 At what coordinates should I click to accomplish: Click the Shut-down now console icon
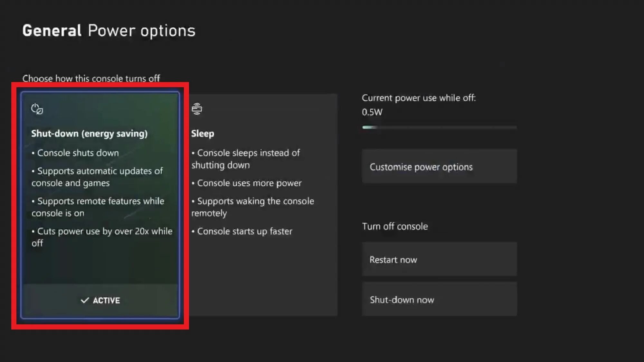pos(440,300)
